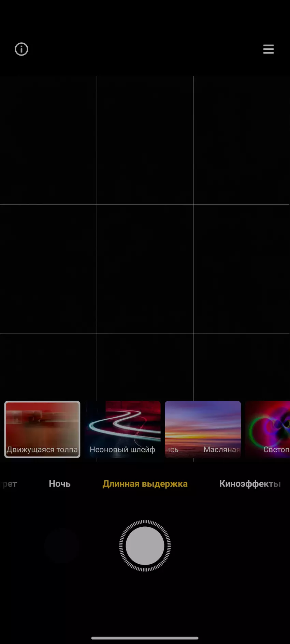Image resolution: width=290 pixels, height=644 pixels.
Task: Tap the center grid cell to focus
Action: [x=145, y=269]
